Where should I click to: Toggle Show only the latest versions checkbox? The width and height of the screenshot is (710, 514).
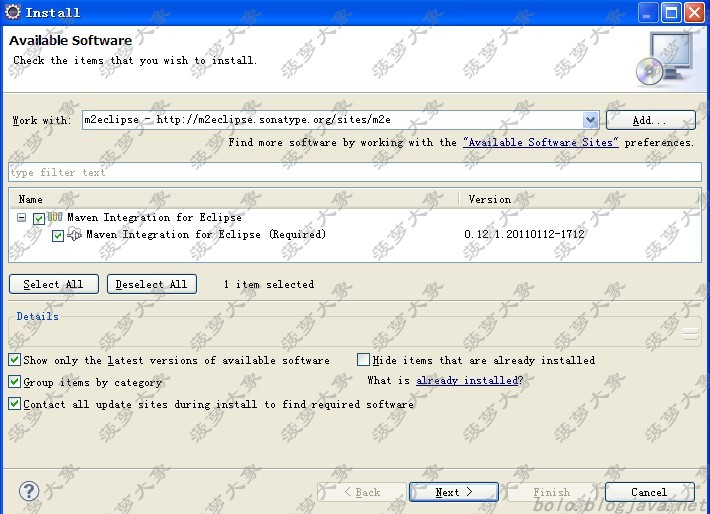[14, 360]
